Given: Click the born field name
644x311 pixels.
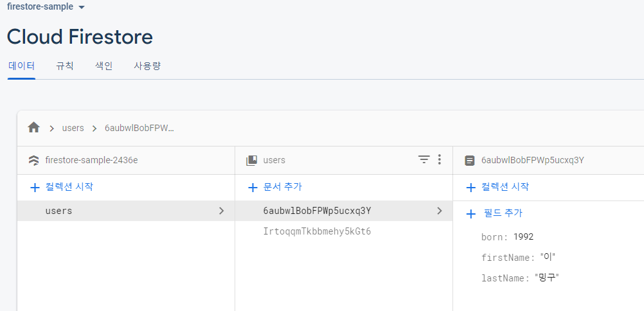Looking at the screenshot, I should pyautogui.click(x=495, y=236).
